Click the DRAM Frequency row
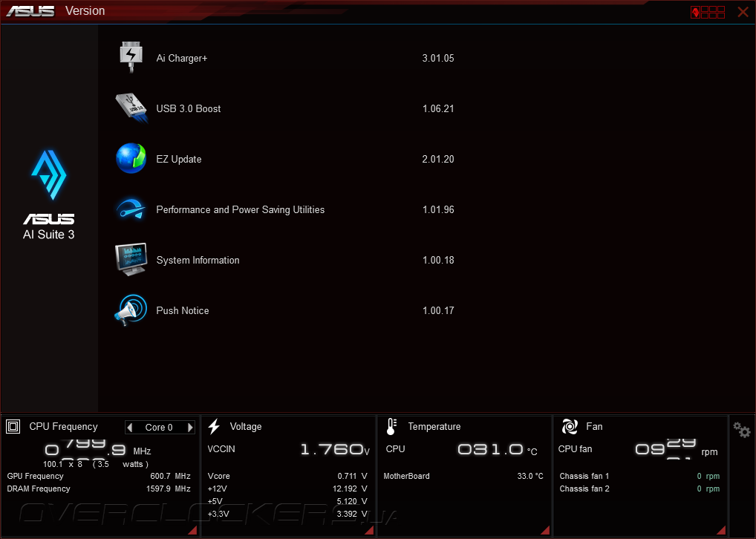Viewport: 756px width, 539px height. (x=99, y=489)
